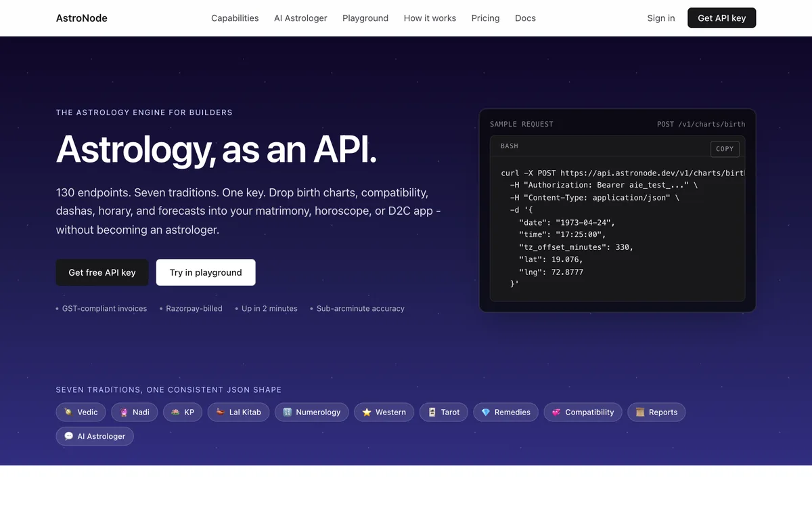Select the Nadi chip label
Viewport: 812px width, 508px height.
[x=141, y=412]
